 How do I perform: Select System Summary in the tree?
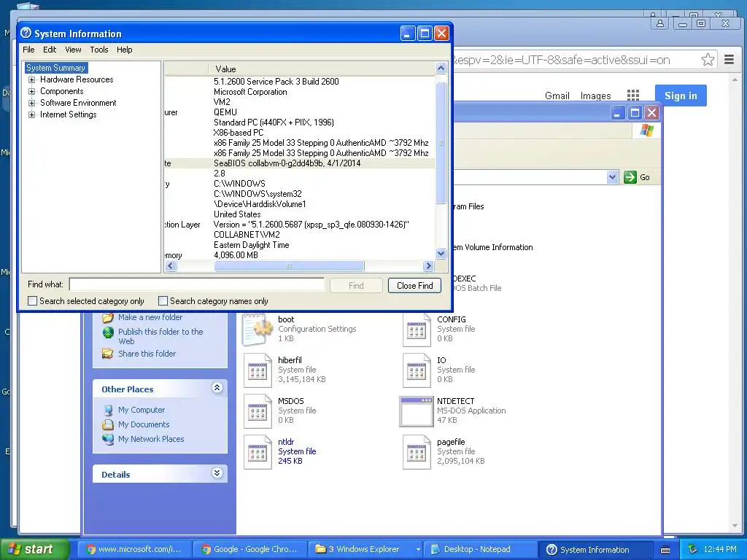pyautogui.click(x=55, y=68)
